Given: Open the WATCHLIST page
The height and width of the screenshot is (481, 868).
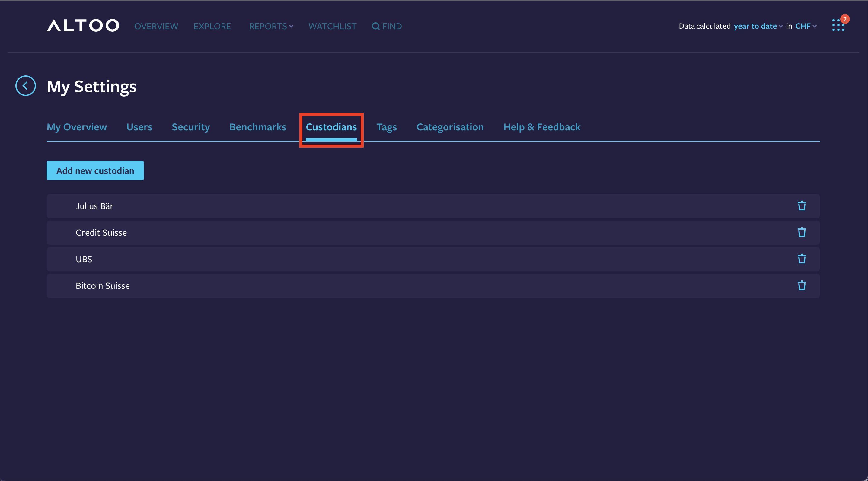Looking at the screenshot, I should click(332, 26).
